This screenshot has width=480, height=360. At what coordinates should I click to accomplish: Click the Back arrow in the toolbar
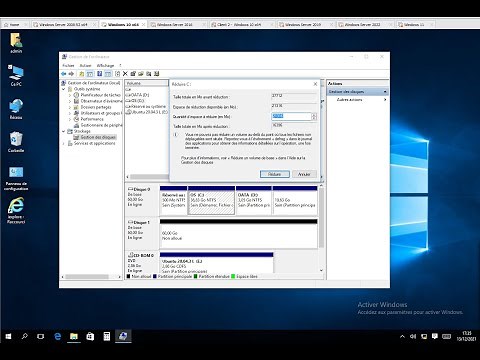pyautogui.click(x=64, y=74)
